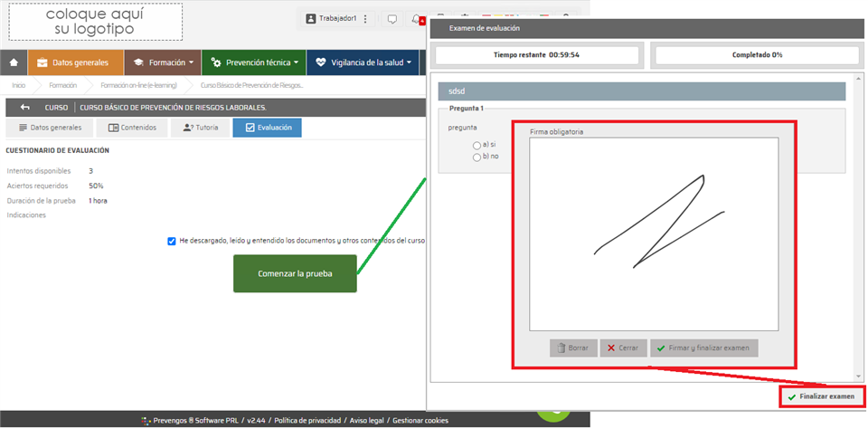Click the 'coloque aquí su logotipo' placeholder

[x=95, y=22]
